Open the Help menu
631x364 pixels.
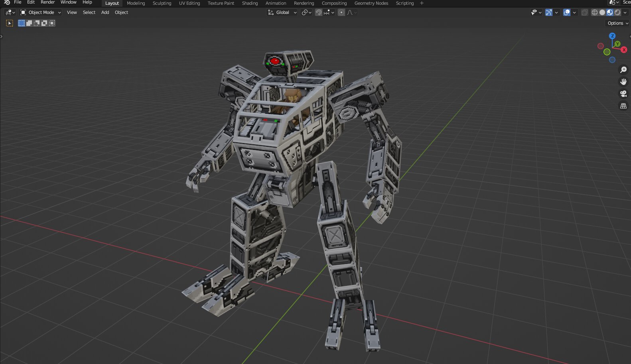click(87, 2)
